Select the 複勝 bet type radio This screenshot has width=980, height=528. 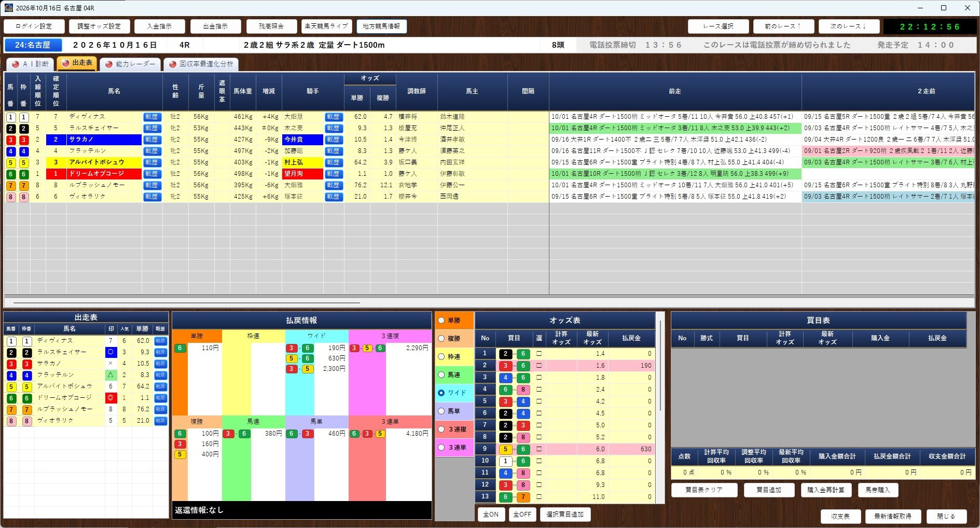coord(441,339)
